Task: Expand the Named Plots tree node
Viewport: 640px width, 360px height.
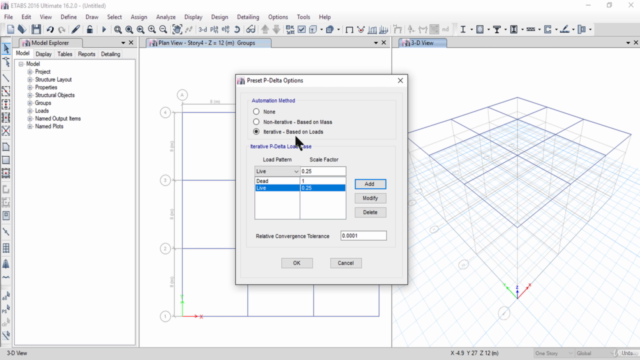Action: [x=30, y=126]
